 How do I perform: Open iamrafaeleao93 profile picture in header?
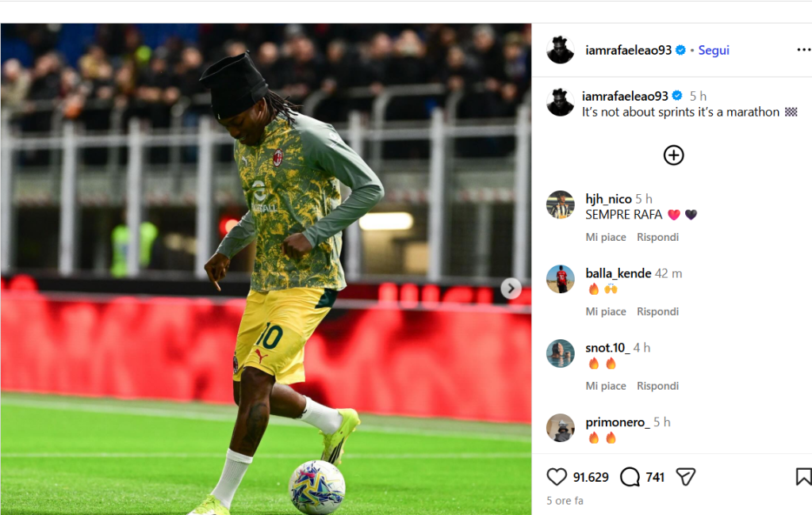tap(561, 50)
